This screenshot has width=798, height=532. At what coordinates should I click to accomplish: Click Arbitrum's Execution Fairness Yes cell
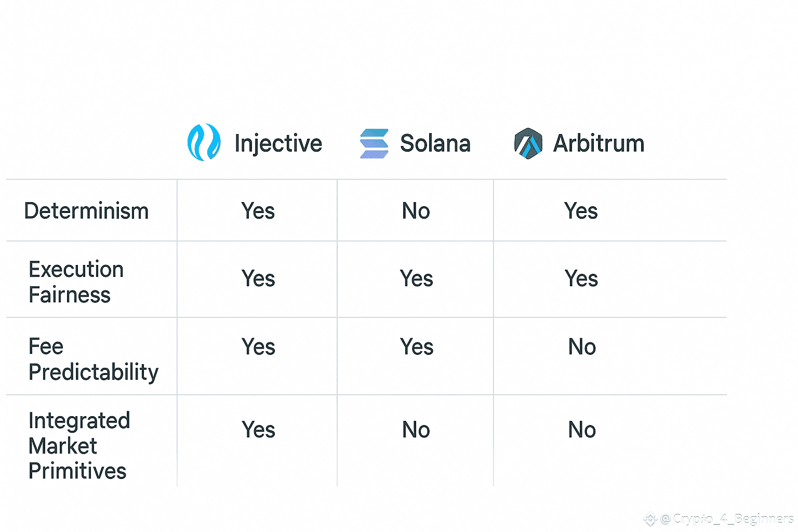pyautogui.click(x=581, y=278)
